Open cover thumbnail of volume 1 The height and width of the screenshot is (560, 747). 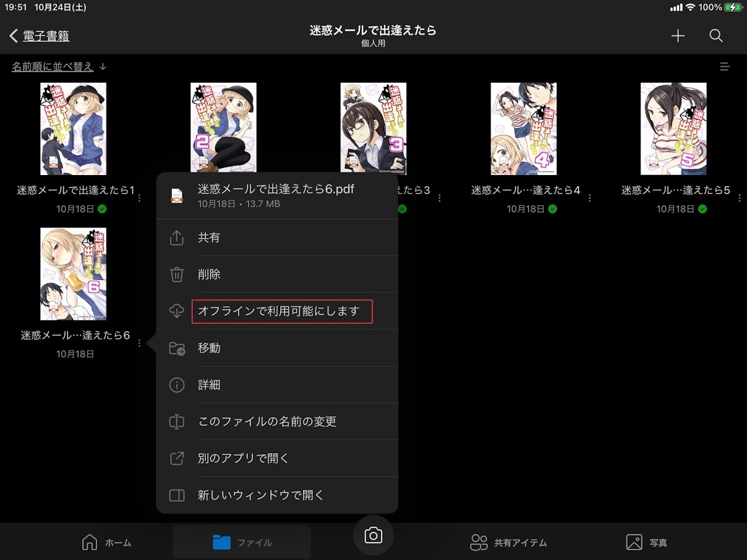(73, 129)
